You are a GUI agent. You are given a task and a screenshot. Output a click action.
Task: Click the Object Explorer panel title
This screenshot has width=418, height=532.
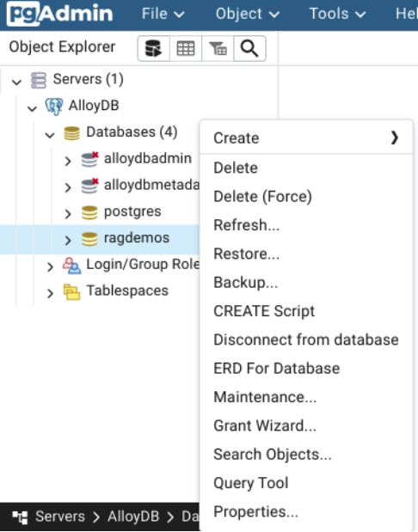[62, 46]
